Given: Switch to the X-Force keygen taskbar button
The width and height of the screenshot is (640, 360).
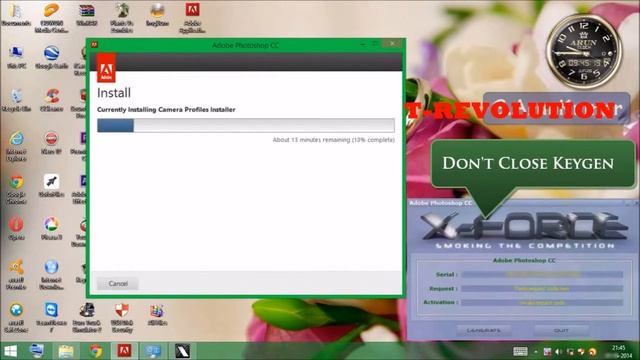Looking at the screenshot, I should [x=182, y=351].
